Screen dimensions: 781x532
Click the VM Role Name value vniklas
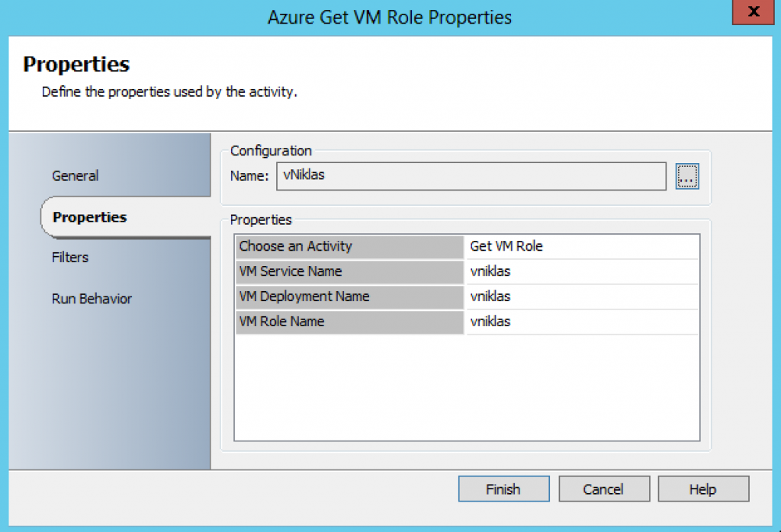coord(582,322)
